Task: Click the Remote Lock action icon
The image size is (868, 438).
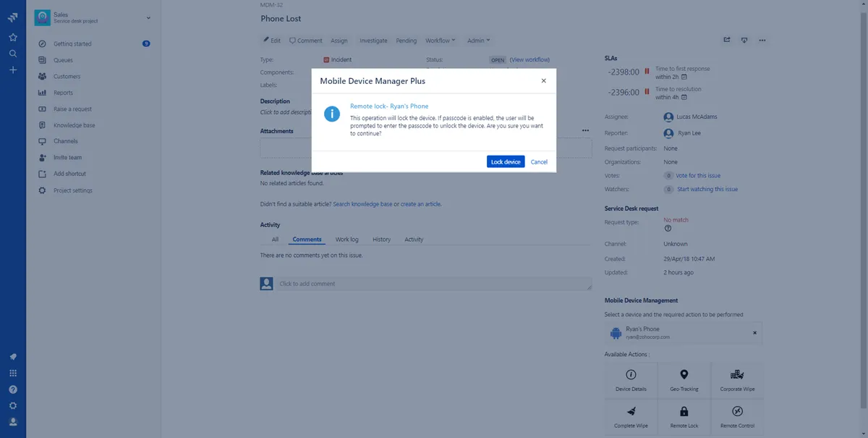Action: [x=684, y=411]
